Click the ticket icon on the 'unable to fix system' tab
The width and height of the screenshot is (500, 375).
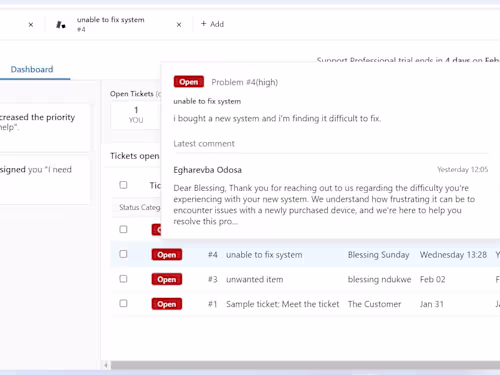click(x=61, y=25)
